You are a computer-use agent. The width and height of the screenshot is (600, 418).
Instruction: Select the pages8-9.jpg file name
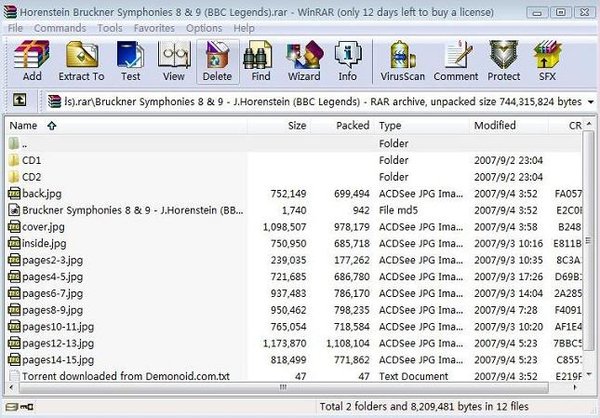click(52, 310)
